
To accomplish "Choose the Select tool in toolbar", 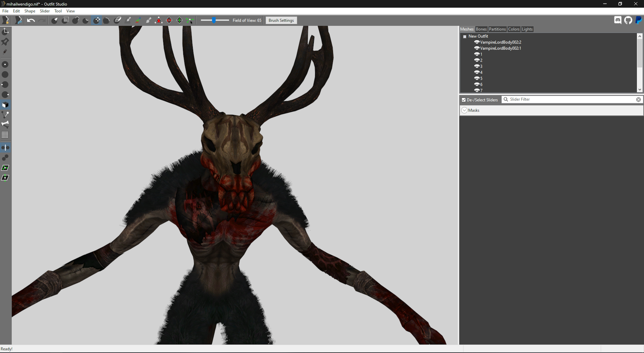I will tap(55, 20).
